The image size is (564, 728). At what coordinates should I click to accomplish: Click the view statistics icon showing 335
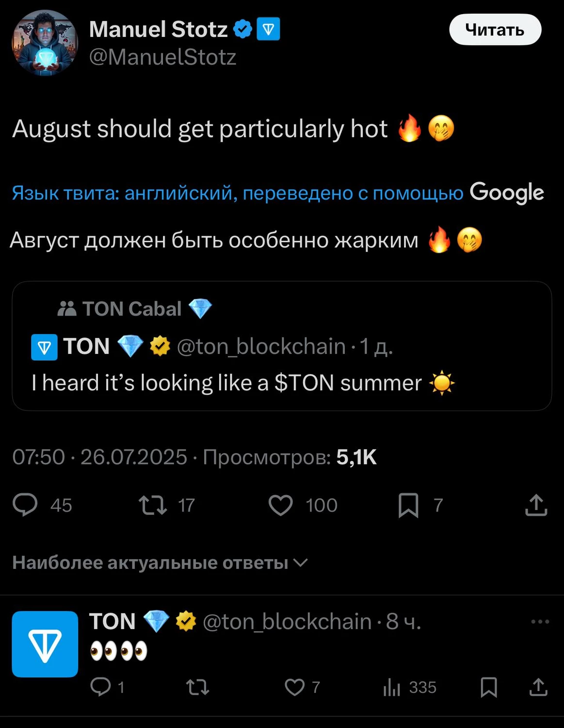tap(393, 687)
